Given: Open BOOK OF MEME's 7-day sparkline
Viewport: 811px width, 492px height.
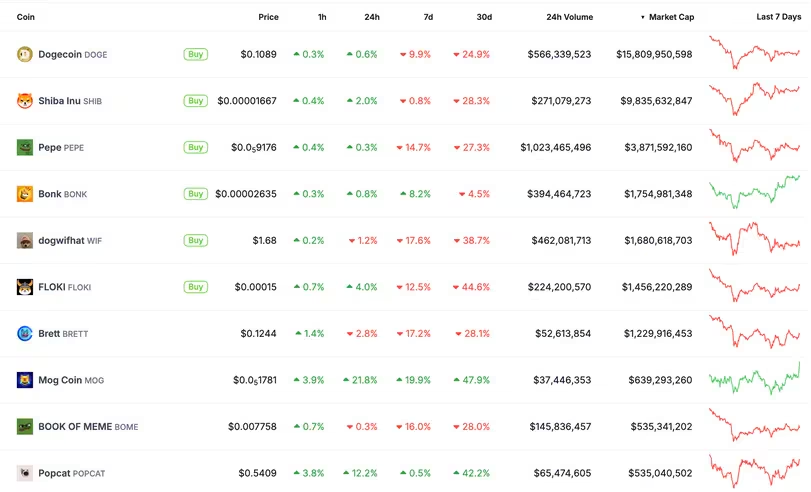Looking at the screenshot, I should pyautogui.click(x=754, y=425).
